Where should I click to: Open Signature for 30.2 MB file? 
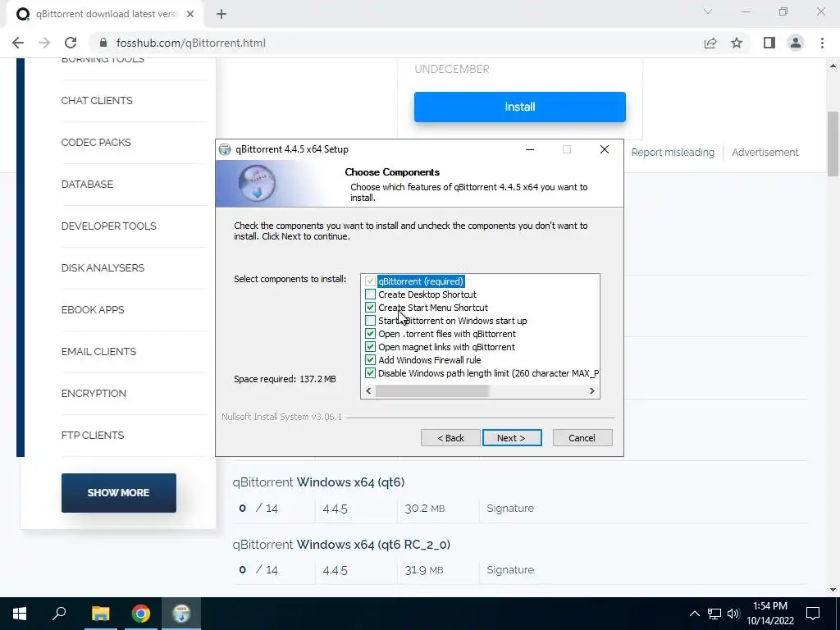(510, 508)
